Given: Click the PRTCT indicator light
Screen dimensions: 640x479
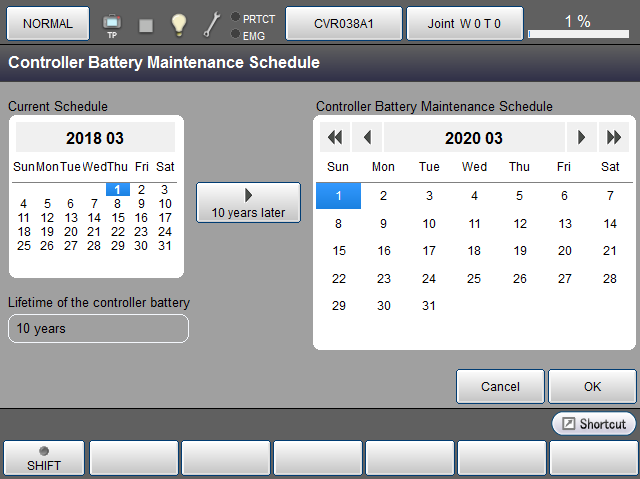Looking at the screenshot, I should (x=235, y=17).
